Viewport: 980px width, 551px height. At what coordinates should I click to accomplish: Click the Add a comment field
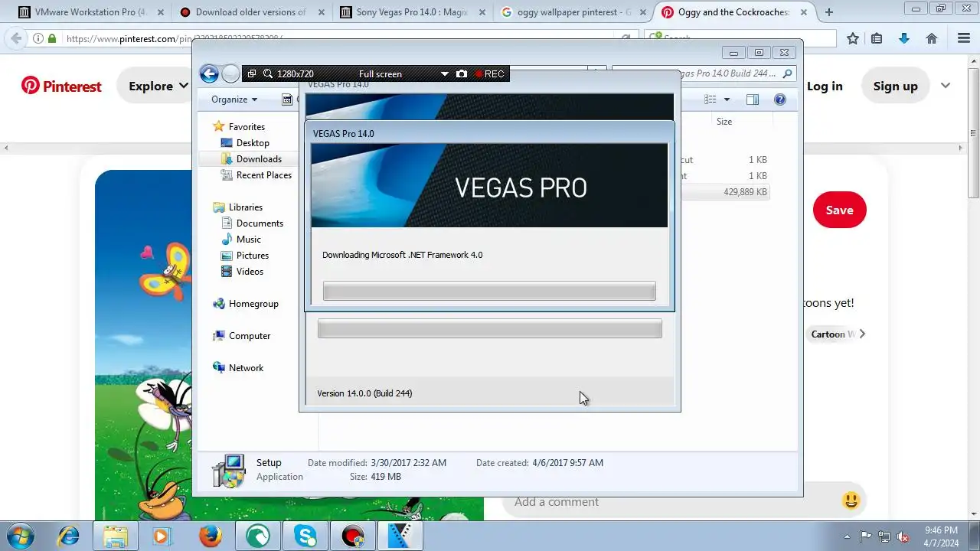pos(674,502)
